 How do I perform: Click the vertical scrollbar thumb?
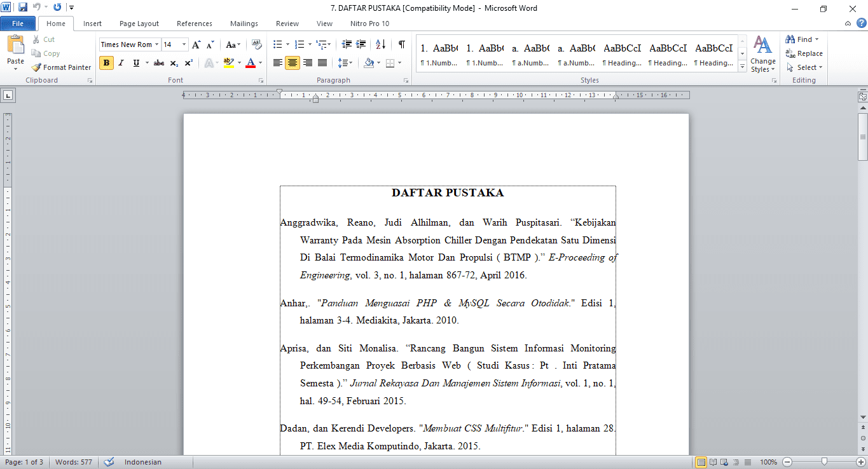(862, 137)
